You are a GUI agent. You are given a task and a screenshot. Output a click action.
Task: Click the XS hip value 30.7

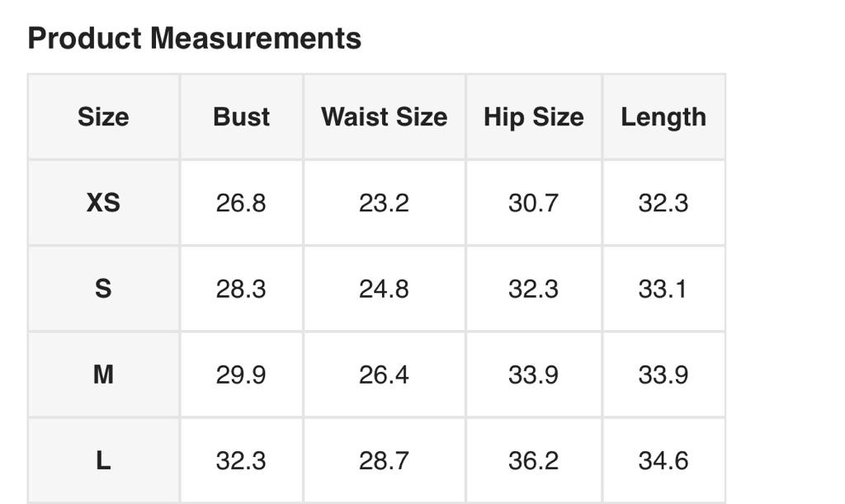533,203
